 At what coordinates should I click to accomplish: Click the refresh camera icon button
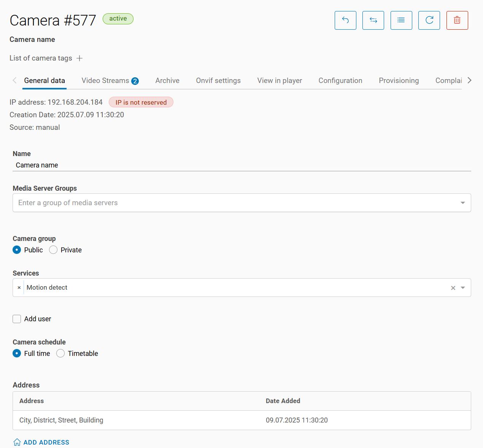429,20
